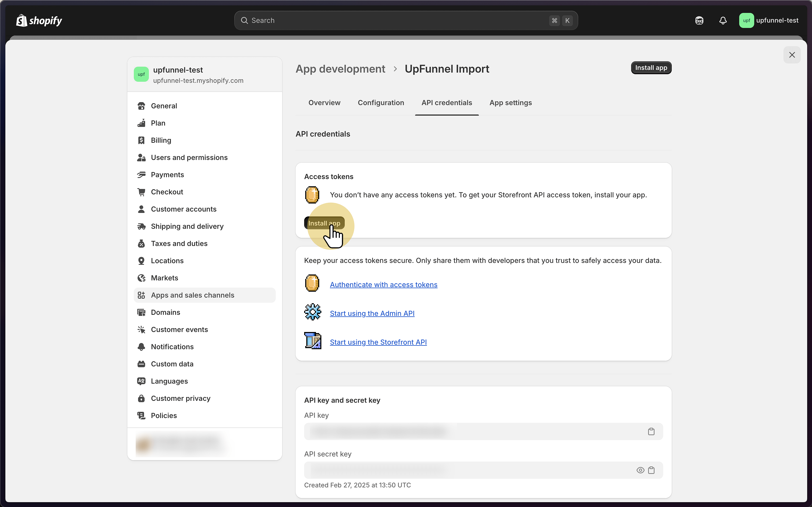Go back to App development breadcrumb
This screenshot has height=507, width=812.
340,69
